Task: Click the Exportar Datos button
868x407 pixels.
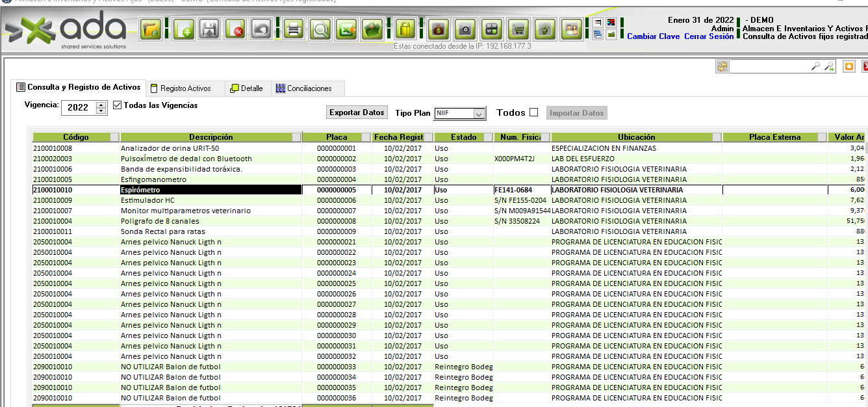Action: [357, 112]
